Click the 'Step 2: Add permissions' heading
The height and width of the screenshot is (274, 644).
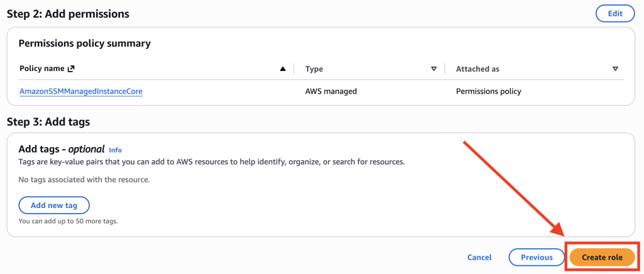click(x=68, y=14)
